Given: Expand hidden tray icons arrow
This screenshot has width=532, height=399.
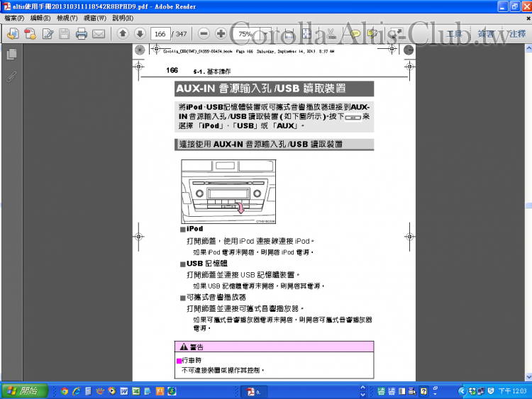Looking at the screenshot, I should point(462,391).
